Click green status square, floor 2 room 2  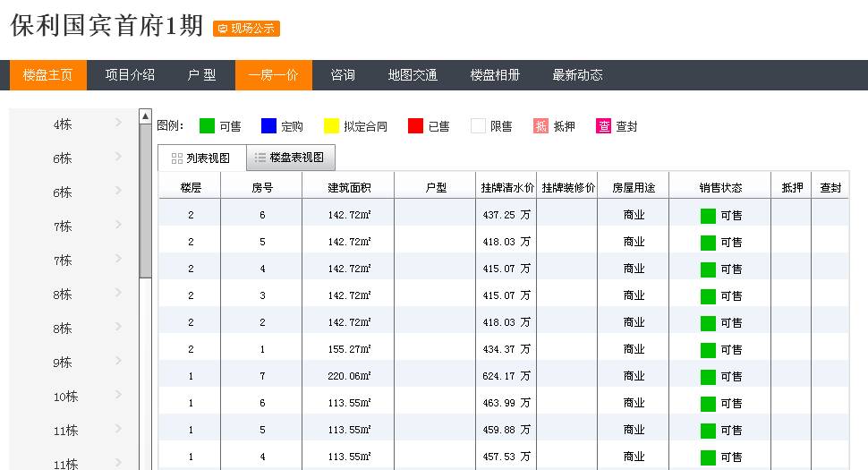[x=708, y=323]
